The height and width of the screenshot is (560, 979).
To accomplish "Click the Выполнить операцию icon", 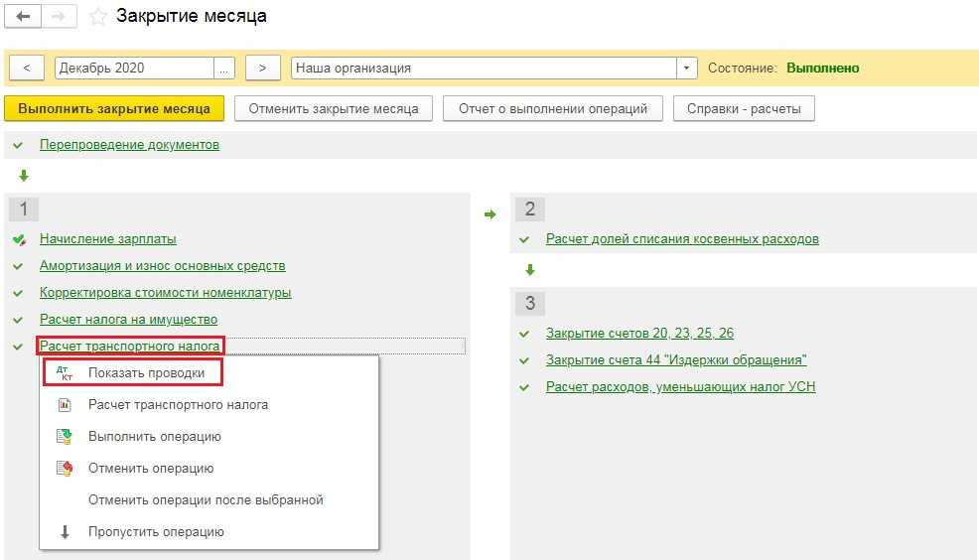I will 66,437.
